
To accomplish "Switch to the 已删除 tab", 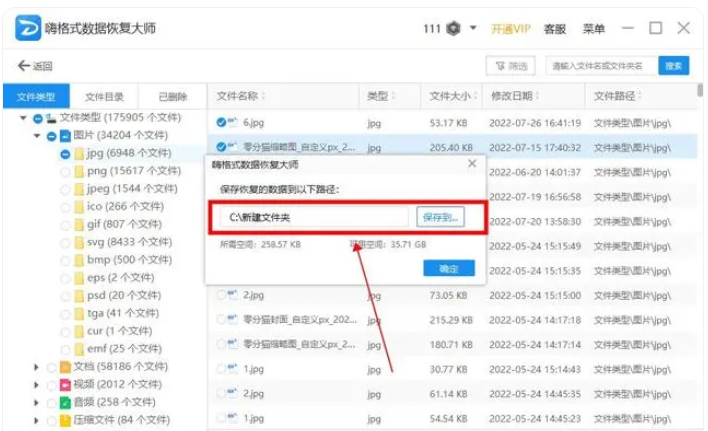I will (x=171, y=97).
